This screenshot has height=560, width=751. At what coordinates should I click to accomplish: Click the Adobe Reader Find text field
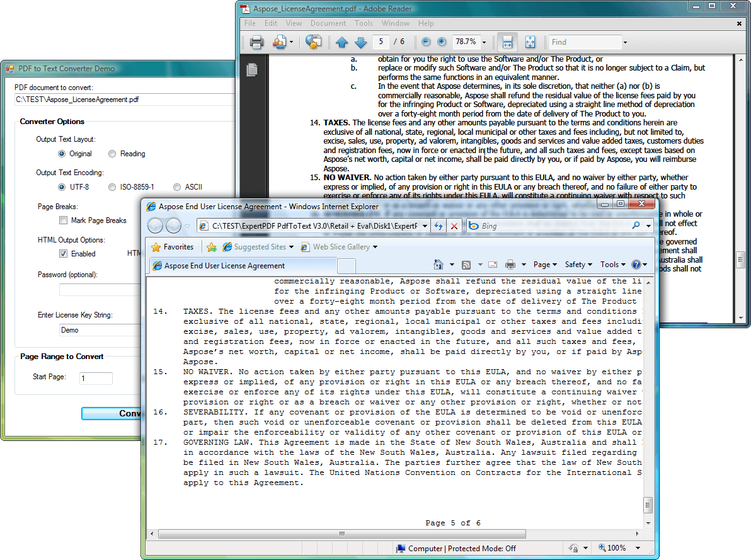[585, 42]
